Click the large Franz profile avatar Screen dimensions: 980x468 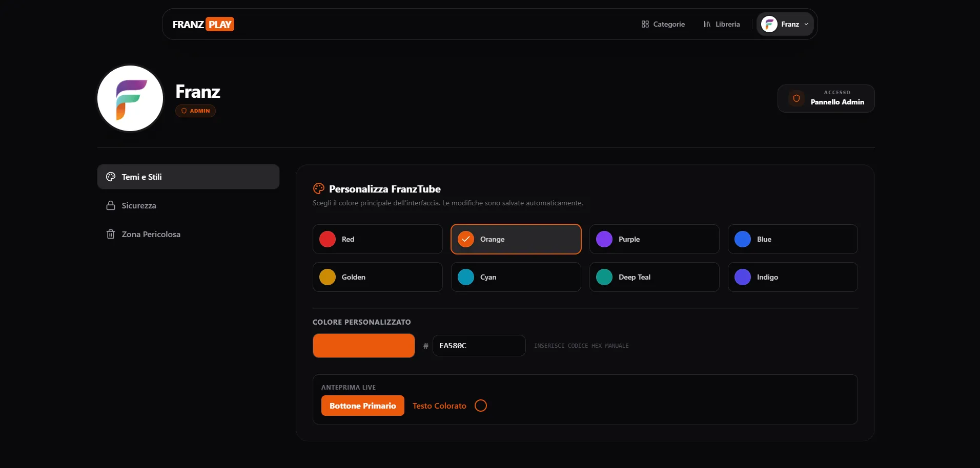coord(130,98)
